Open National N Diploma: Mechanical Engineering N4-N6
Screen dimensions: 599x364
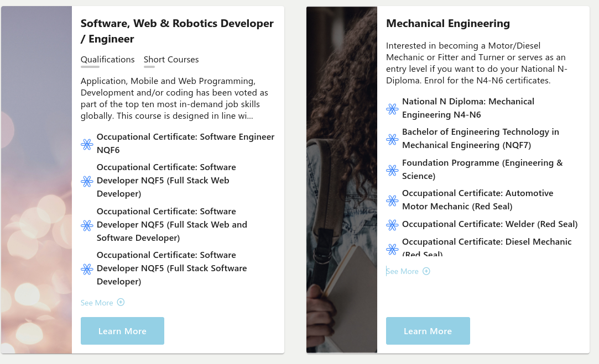[468, 108]
